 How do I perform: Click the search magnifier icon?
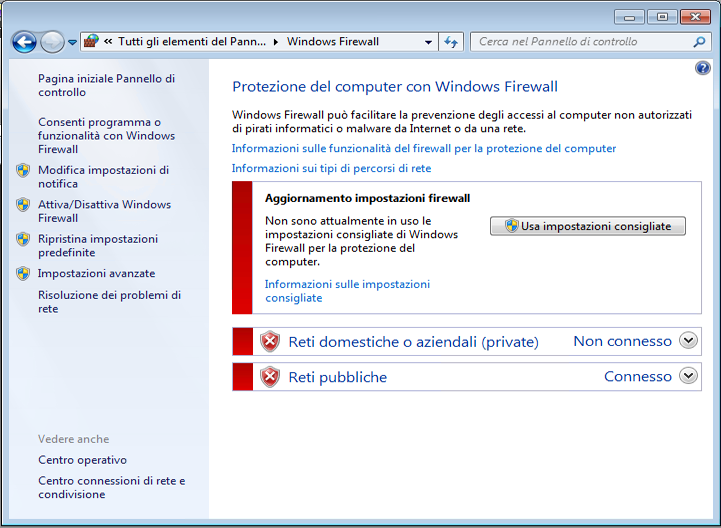click(700, 42)
